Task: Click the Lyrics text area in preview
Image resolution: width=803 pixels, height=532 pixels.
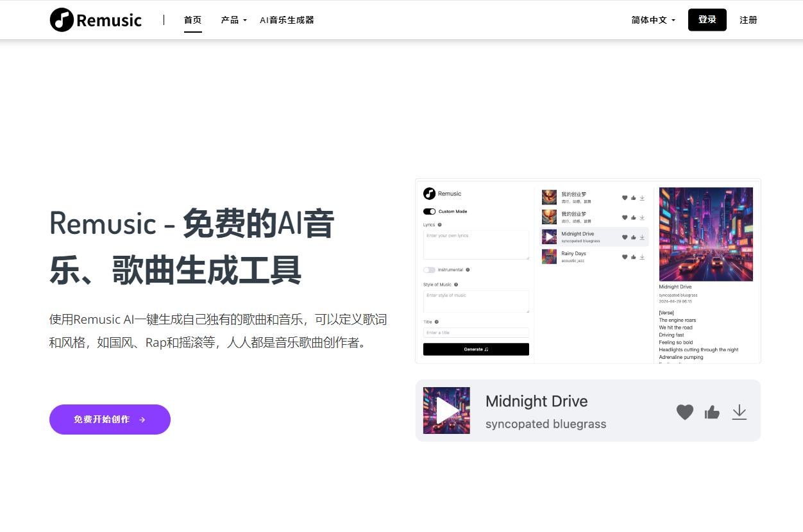Action: tap(476, 245)
